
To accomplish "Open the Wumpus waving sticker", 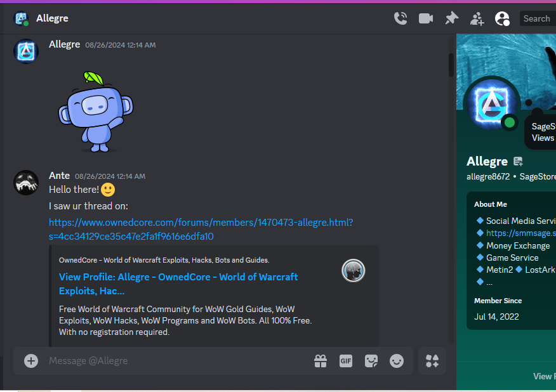I will click(x=96, y=111).
